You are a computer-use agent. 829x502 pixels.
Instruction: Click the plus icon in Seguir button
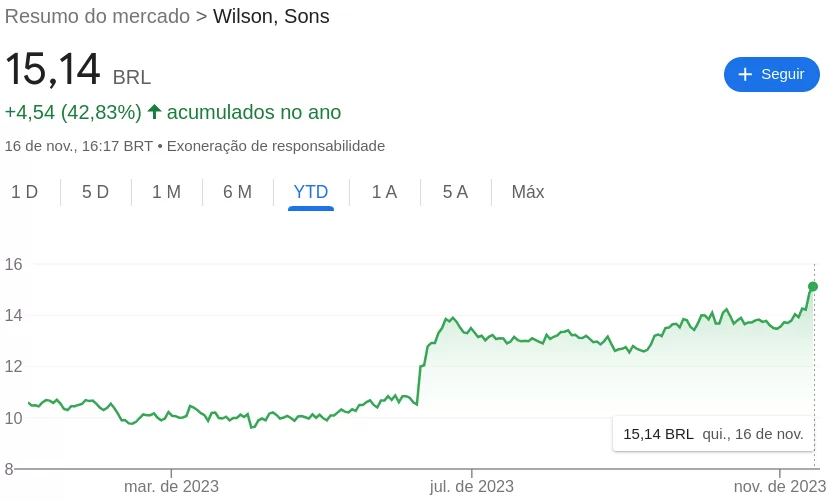[745, 75]
